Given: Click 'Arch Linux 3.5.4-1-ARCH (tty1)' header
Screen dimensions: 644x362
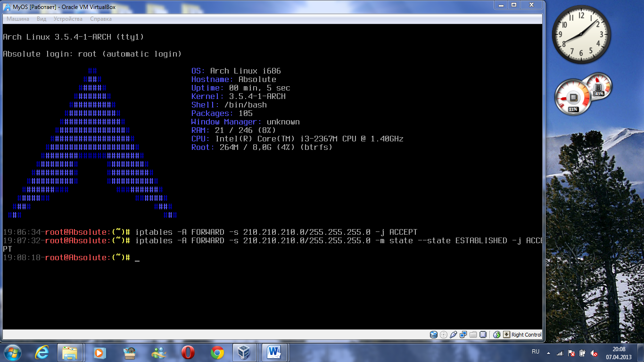Looking at the screenshot, I should (74, 37).
